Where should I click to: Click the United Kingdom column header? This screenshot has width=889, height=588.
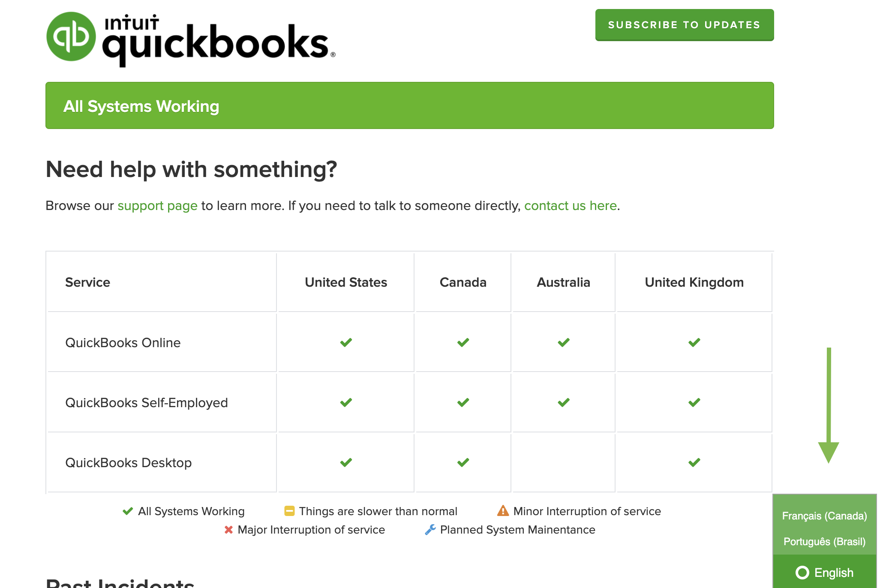point(694,282)
